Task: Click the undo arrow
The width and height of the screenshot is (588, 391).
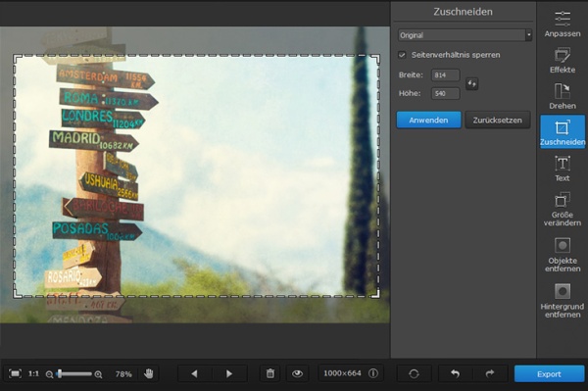Action: [x=455, y=373]
